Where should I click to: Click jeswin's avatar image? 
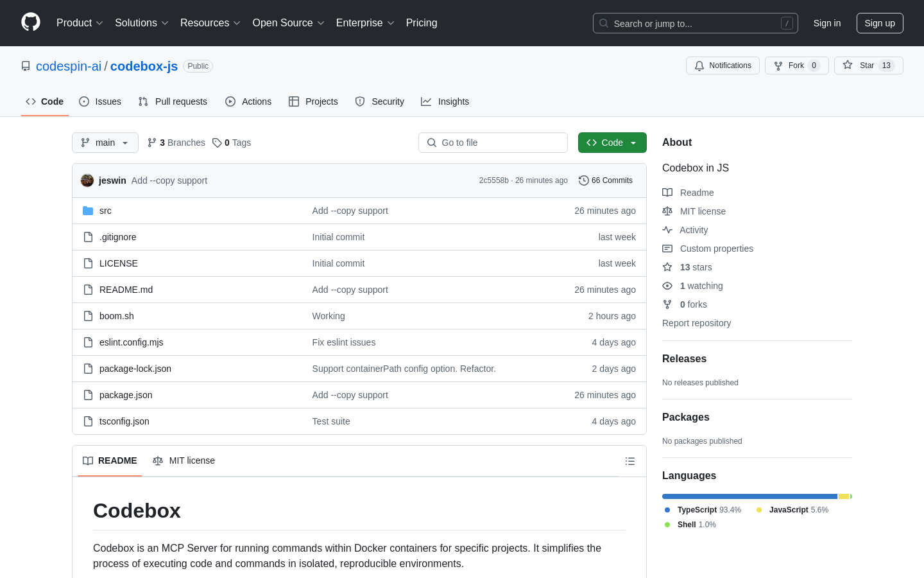[87, 180]
